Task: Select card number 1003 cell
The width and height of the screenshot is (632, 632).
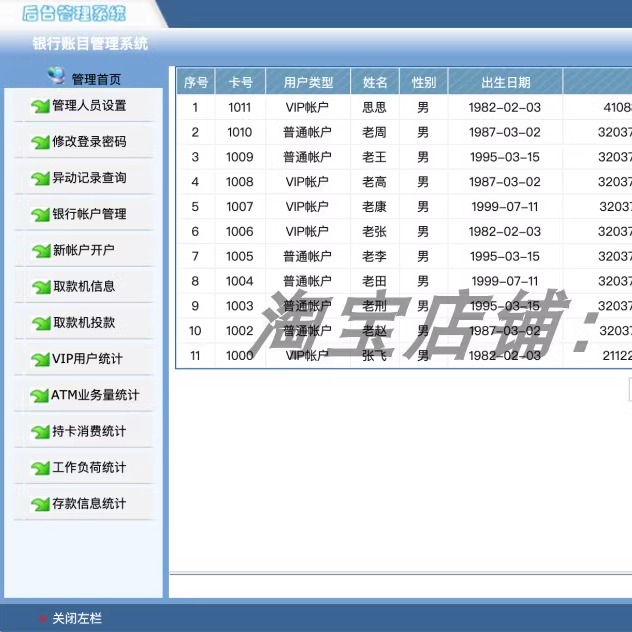Action: pyautogui.click(x=240, y=306)
